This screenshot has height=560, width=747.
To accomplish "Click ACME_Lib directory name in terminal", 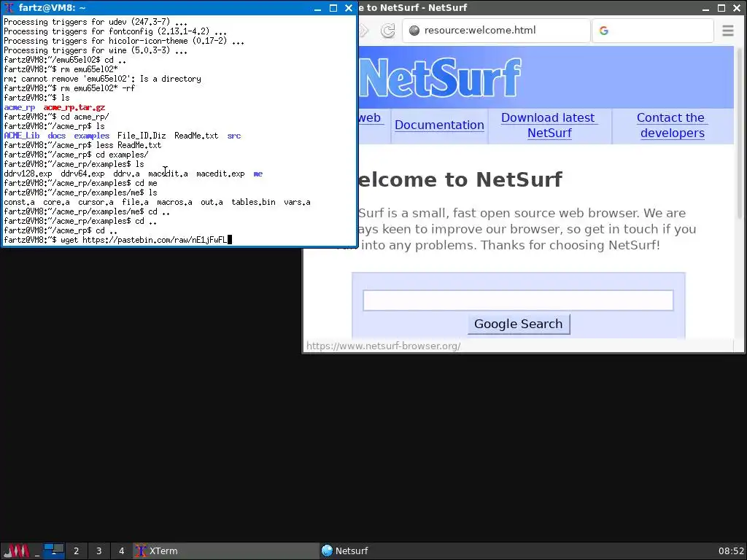I will pyautogui.click(x=21, y=136).
